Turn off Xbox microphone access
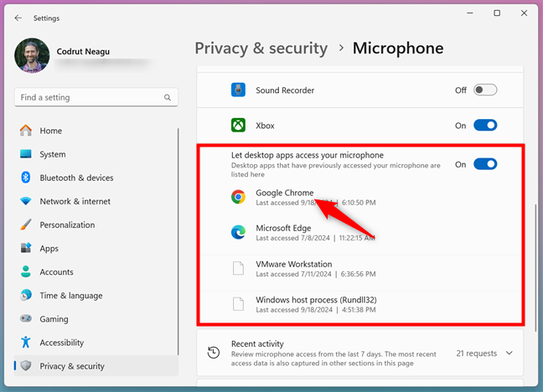The height and width of the screenshot is (392, 543). pyautogui.click(x=485, y=126)
